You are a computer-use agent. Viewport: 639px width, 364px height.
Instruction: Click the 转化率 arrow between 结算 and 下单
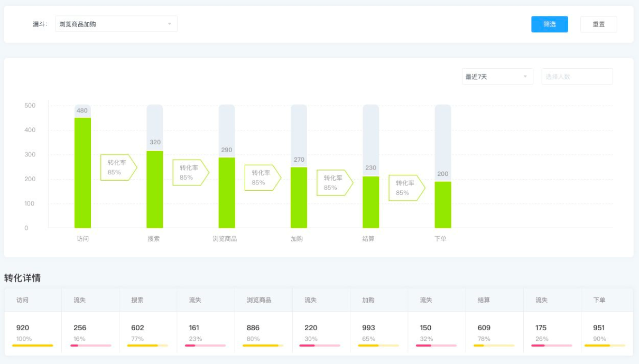click(x=406, y=188)
